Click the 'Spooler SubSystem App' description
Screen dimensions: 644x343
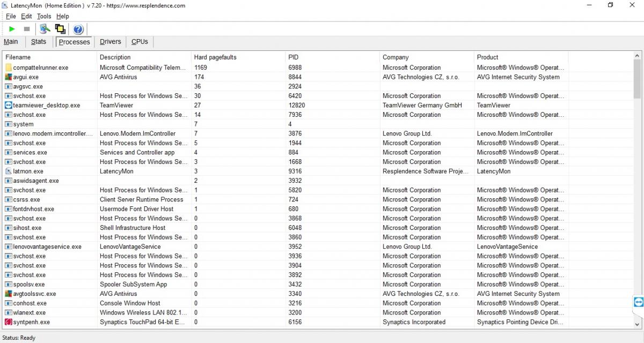click(x=134, y=285)
